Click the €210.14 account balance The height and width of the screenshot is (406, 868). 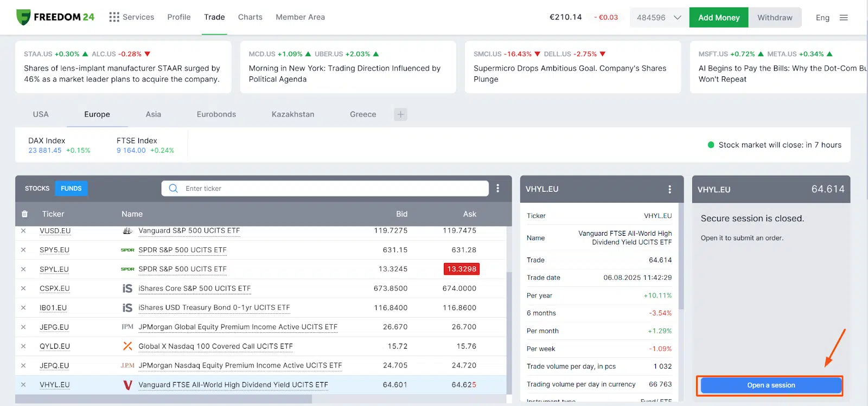click(565, 17)
